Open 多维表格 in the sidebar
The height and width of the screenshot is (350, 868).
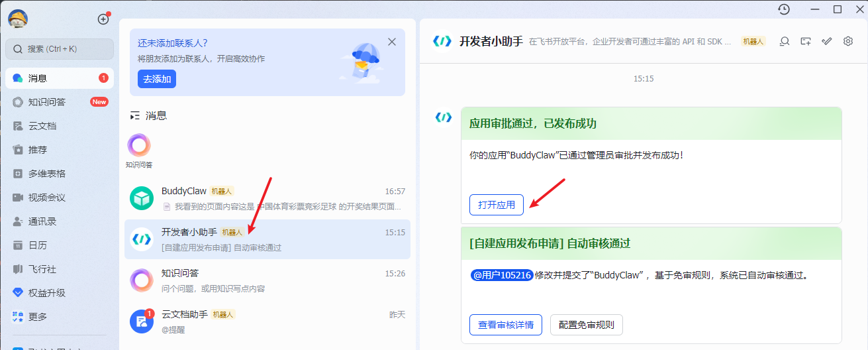(x=60, y=174)
